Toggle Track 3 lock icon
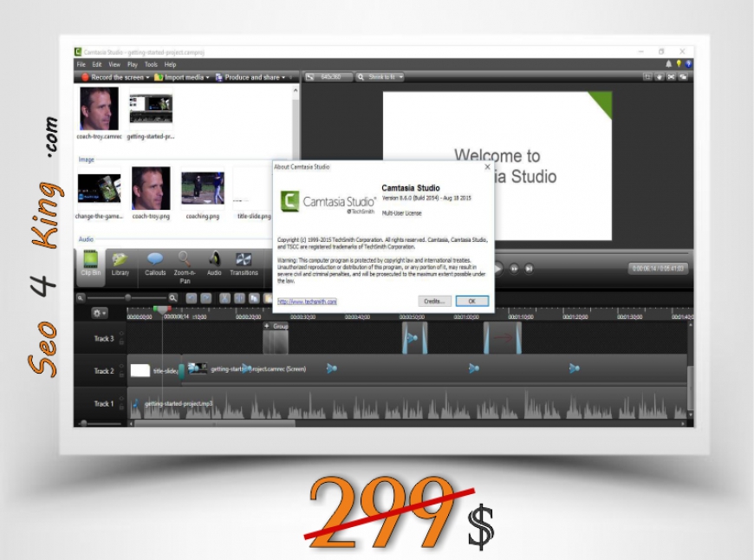 tap(121, 342)
